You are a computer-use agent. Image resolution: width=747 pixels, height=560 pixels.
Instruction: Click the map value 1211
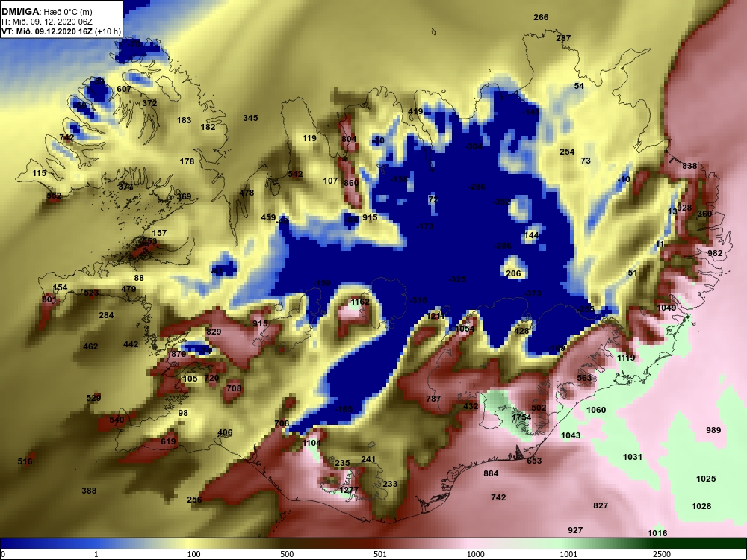click(x=435, y=316)
